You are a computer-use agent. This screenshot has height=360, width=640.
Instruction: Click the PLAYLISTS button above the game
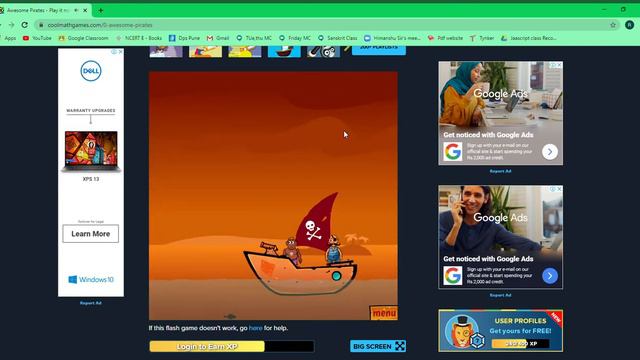[379, 50]
